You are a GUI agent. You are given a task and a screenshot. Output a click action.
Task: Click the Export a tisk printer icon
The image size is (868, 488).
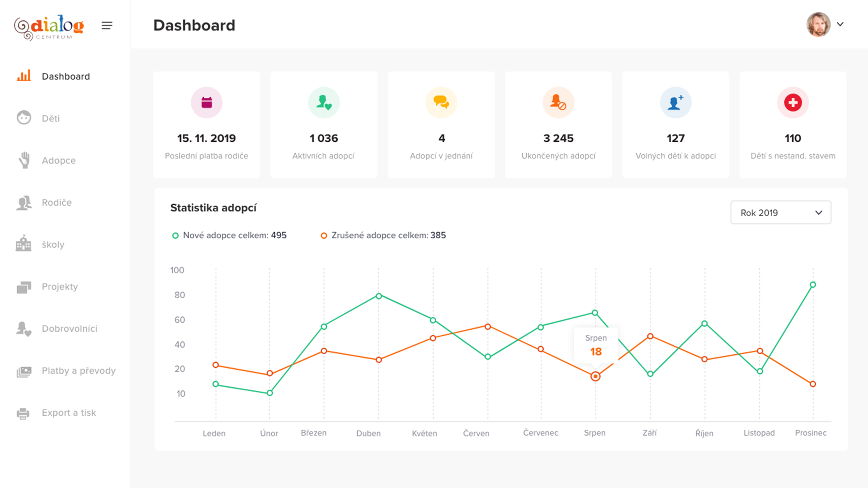pyautogui.click(x=23, y=413)
